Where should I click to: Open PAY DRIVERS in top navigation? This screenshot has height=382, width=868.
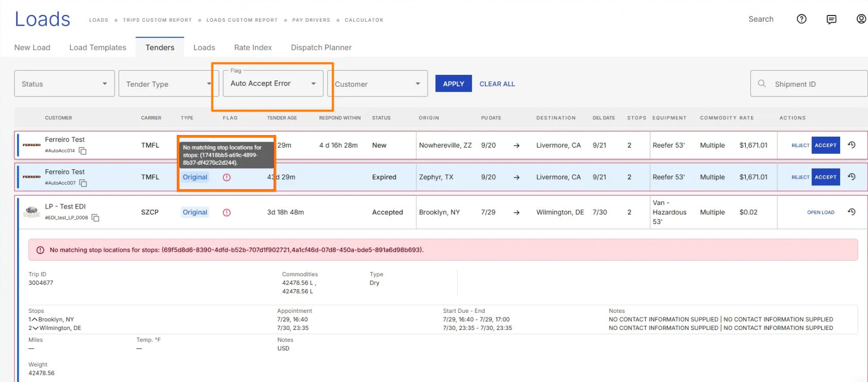(x=311, y=20)
